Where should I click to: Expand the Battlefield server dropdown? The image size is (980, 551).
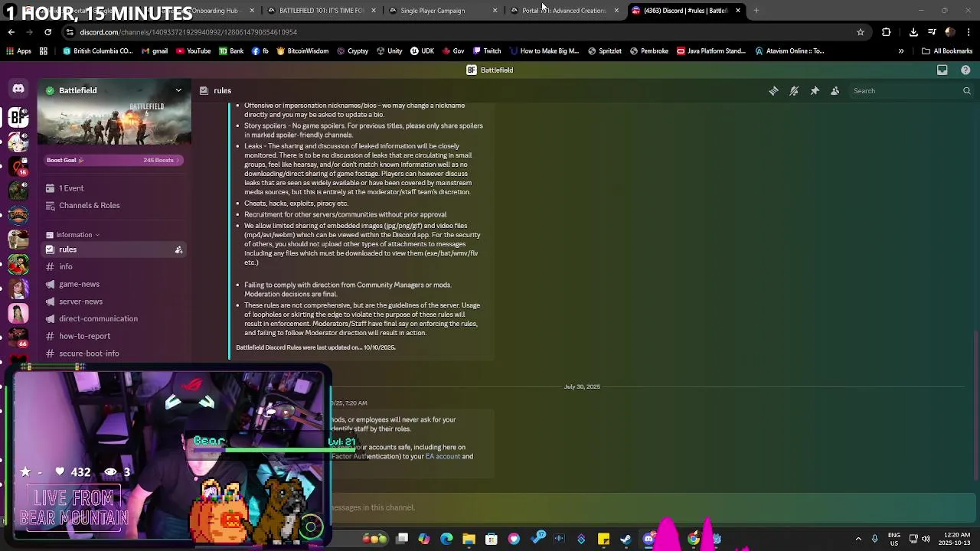pyautogui.click(x=178, y=90)
